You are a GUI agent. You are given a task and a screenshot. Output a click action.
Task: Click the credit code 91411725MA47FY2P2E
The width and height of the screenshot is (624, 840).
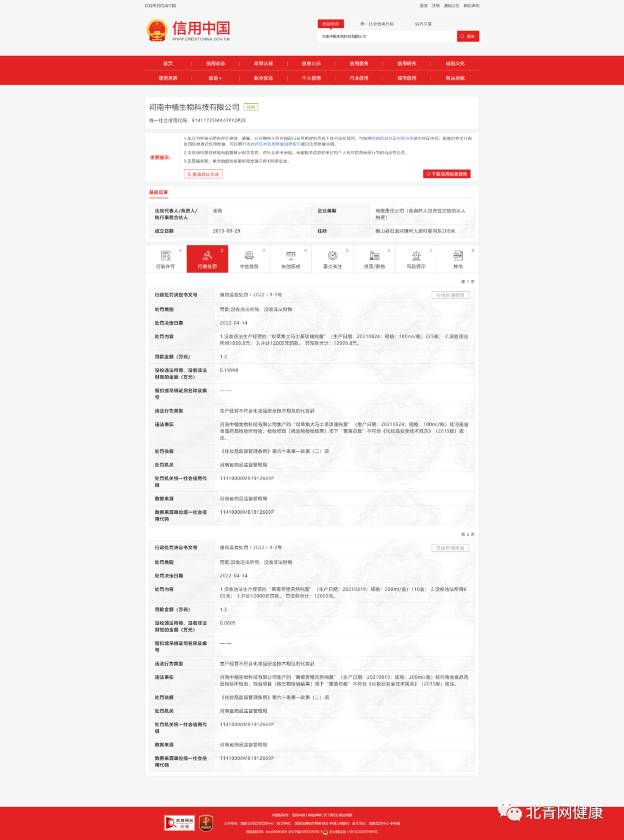(219, 121)
